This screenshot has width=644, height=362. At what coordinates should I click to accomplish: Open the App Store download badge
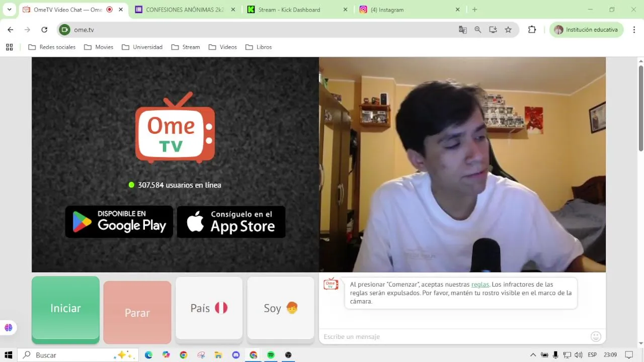(231, 222)
